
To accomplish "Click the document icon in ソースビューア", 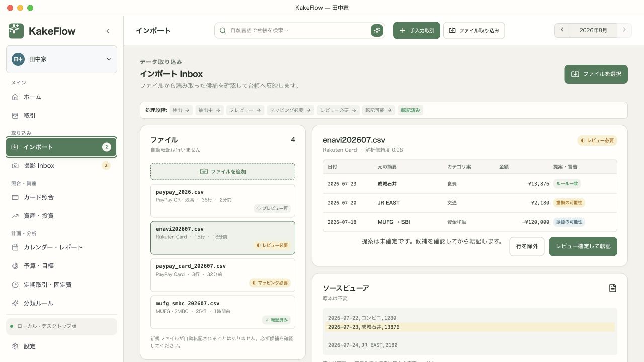I will point(612,288).
